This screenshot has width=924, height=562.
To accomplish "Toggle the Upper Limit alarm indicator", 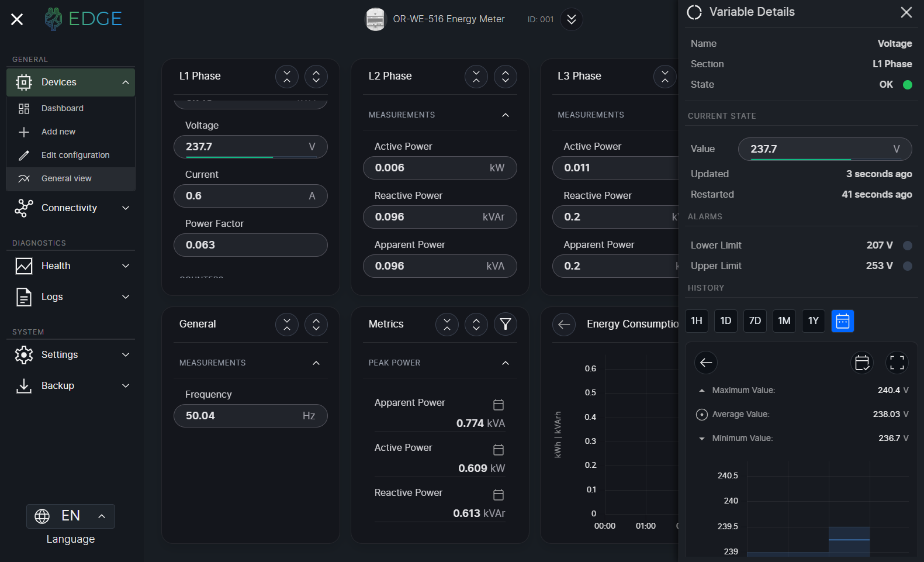I will point(908,266).
